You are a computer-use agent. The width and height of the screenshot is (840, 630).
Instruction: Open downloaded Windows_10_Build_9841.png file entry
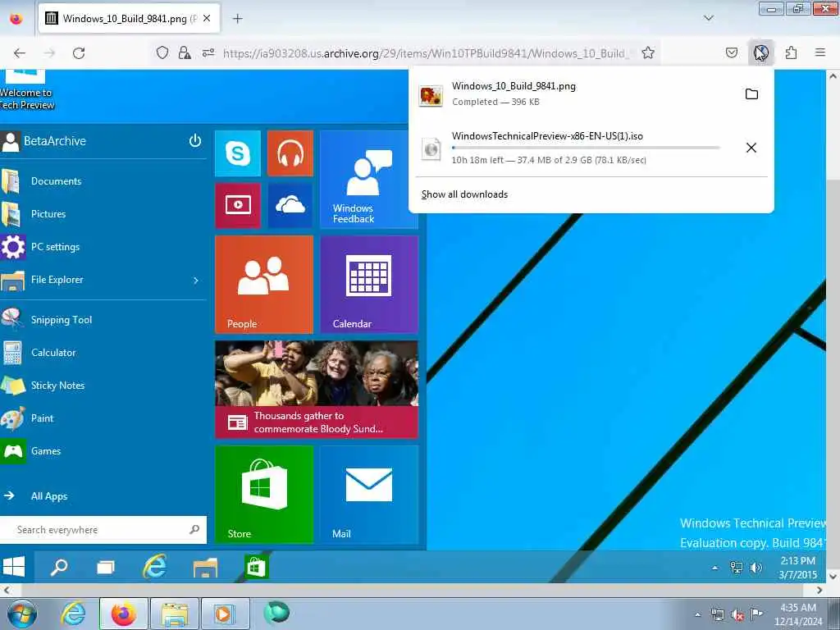[x=573, y=94]
